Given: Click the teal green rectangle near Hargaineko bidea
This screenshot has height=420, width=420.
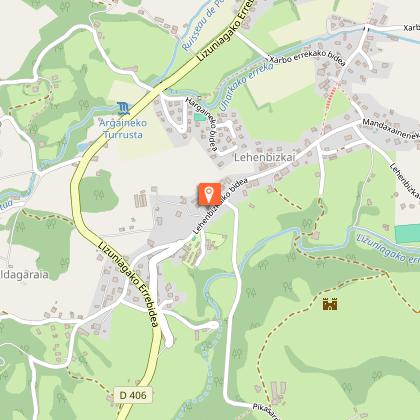Looking at the screenshot, I should (200, 117).
